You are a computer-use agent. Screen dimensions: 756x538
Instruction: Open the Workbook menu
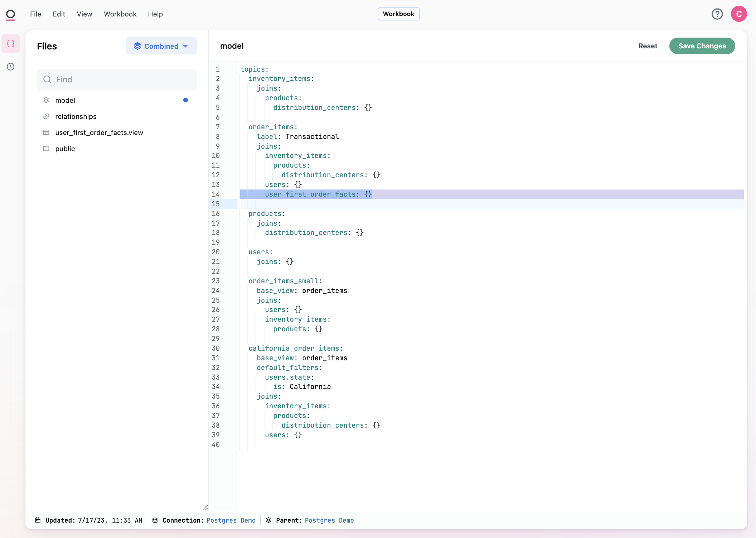pyautogui.click(x=120, y=14)
